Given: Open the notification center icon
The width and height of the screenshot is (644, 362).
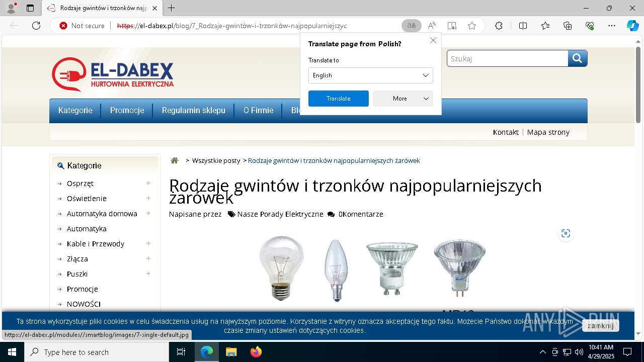Looking at the screenshot, I should click(627, 352).
